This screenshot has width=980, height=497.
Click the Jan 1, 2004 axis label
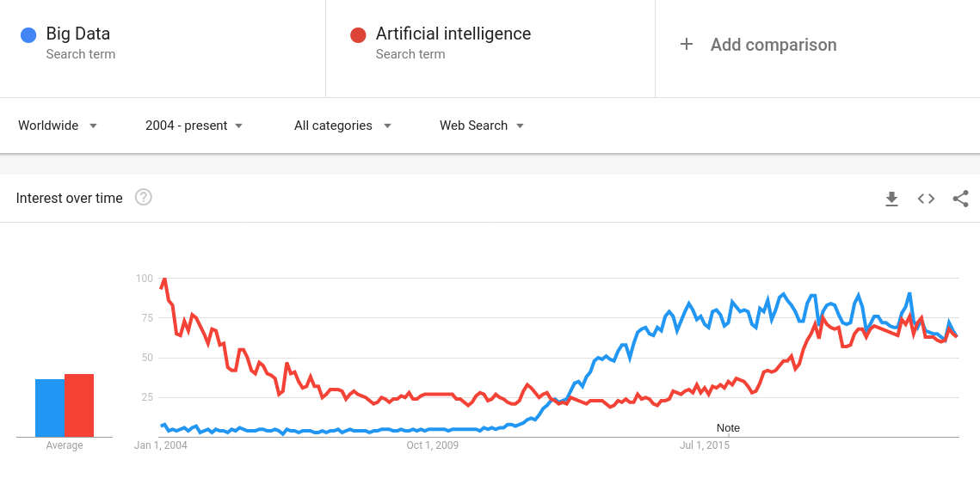coord(161,445)
